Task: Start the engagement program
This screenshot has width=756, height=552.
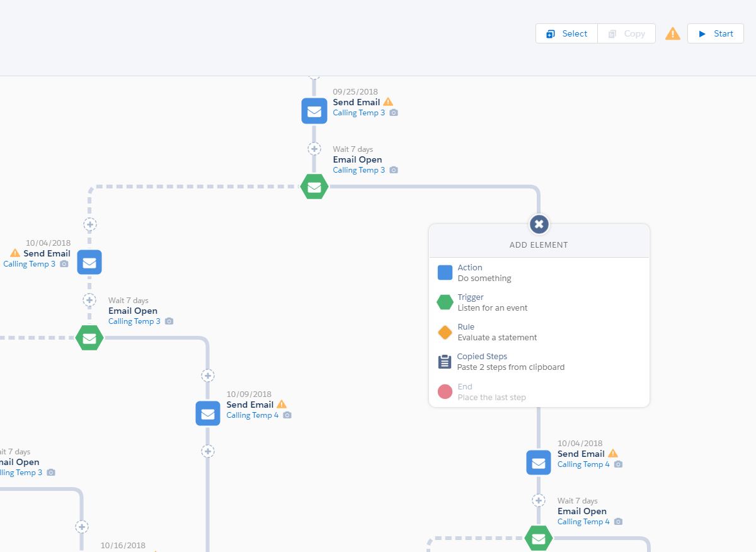Action: point(715,33)
